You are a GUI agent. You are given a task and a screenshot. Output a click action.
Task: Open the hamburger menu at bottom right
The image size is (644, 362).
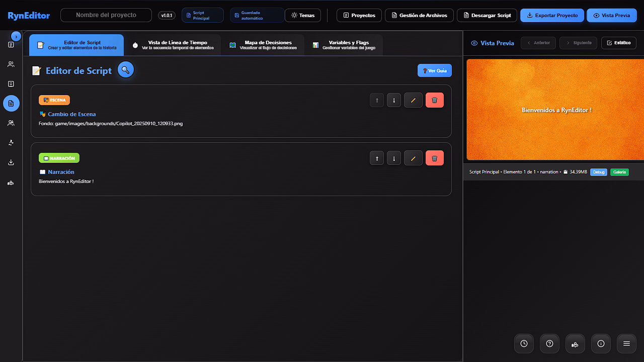point(626,343)
